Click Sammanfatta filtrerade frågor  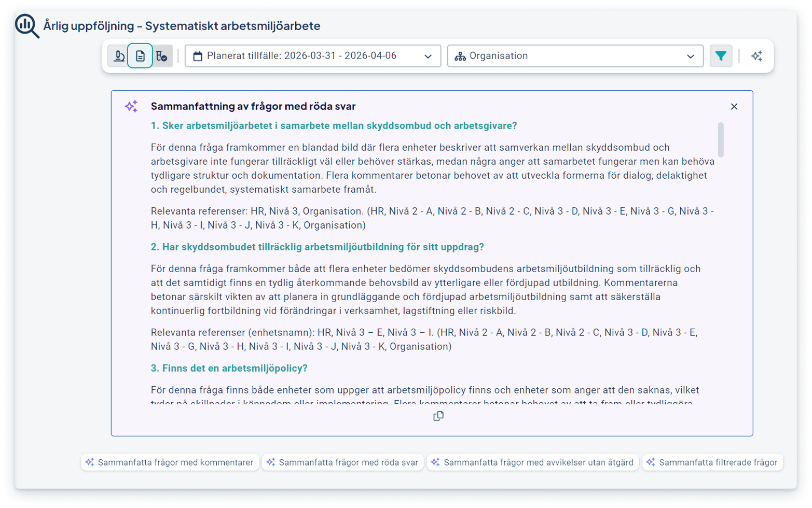(x=712, y=462)
